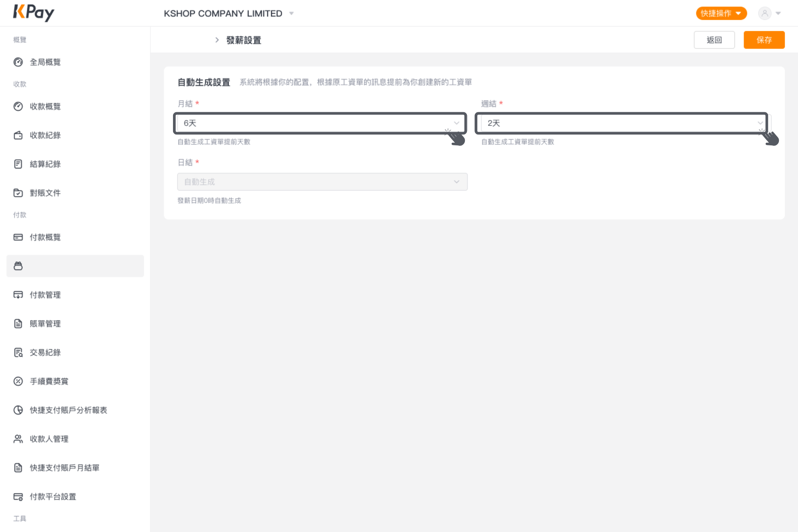Image resolution: width=798 pixels, height=532 pixels.
Task: Open the 月結 days dropdown showing 6天
Action: 322,123
